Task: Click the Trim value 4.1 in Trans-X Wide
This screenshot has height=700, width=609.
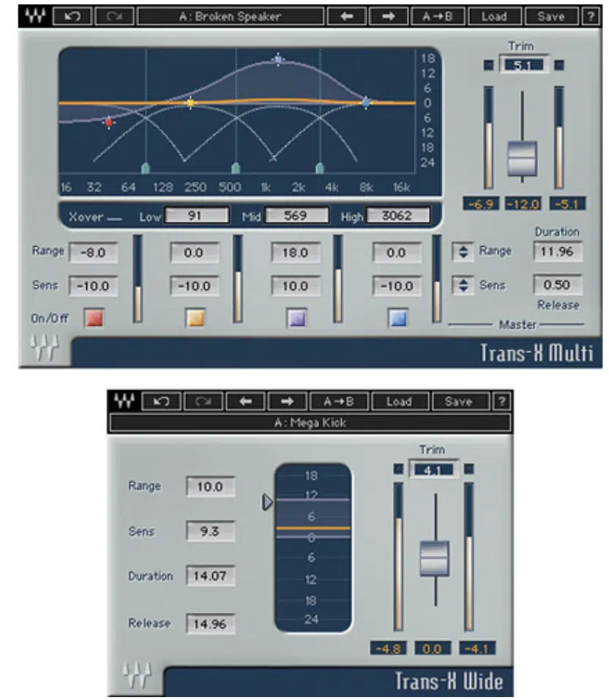Action: coord(433,470)
